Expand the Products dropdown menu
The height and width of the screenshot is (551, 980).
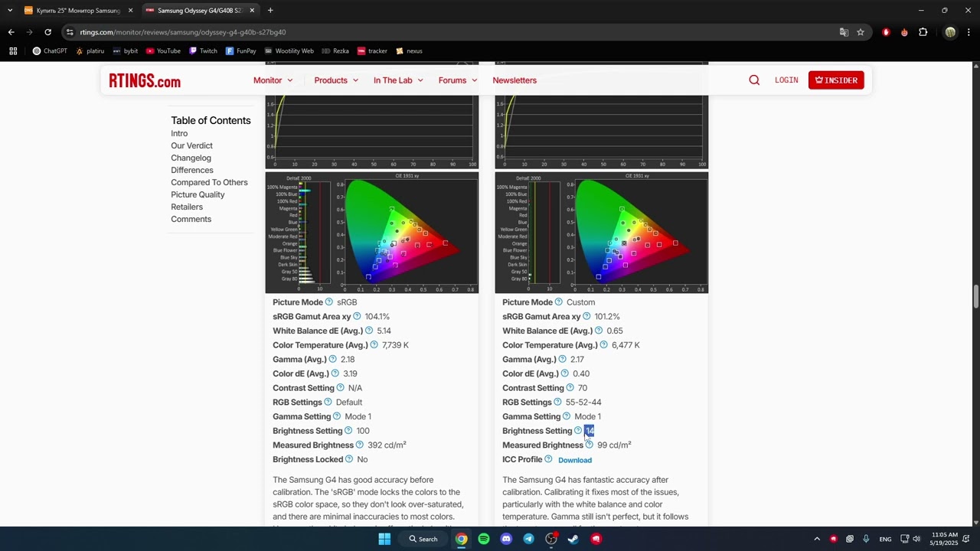(x=336, y=80)
